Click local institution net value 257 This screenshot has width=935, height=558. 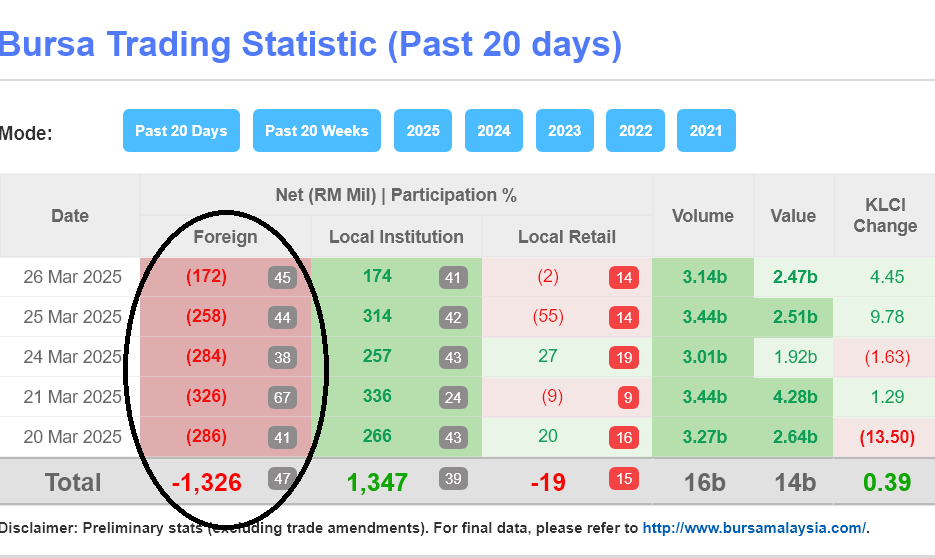point(377,356)
